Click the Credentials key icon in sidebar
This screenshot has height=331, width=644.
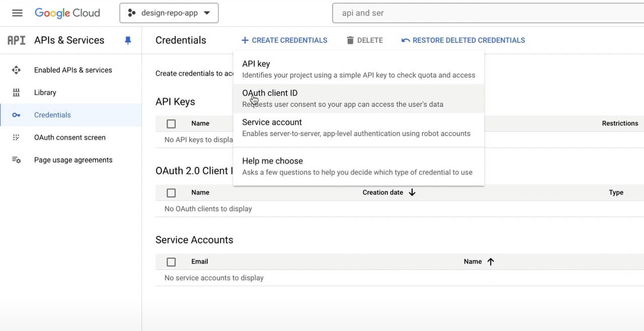(17, 115)
